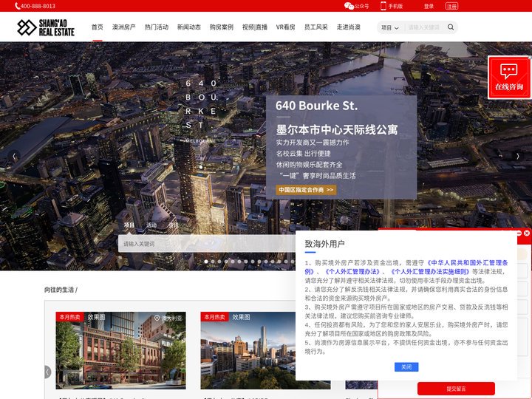Click the 640 Bourke St. banner title
532x399 pixels.
pos(316,106)
